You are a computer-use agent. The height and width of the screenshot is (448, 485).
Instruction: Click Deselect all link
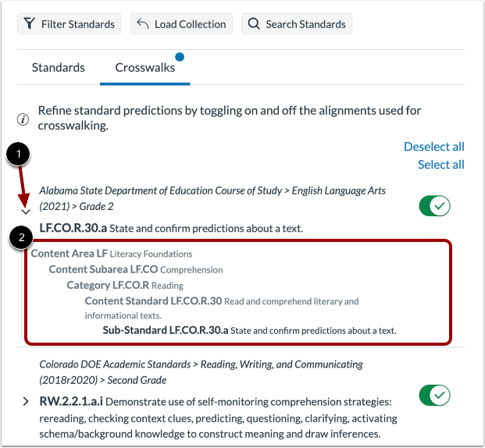click(434, 147)
